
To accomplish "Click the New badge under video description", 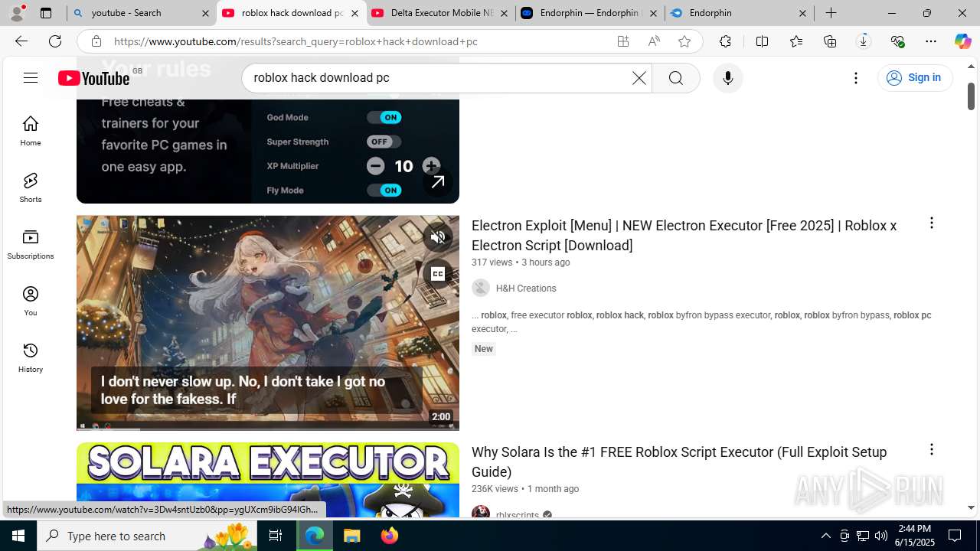I will tap(484, 349).
